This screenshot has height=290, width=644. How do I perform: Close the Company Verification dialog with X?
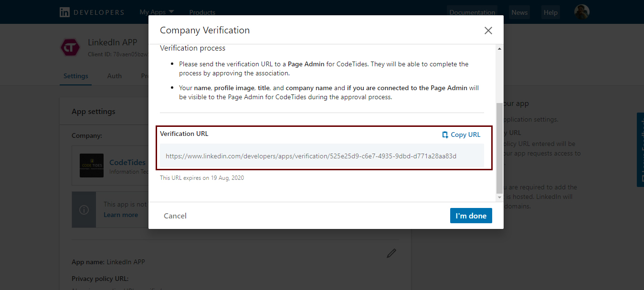[488, 31]
